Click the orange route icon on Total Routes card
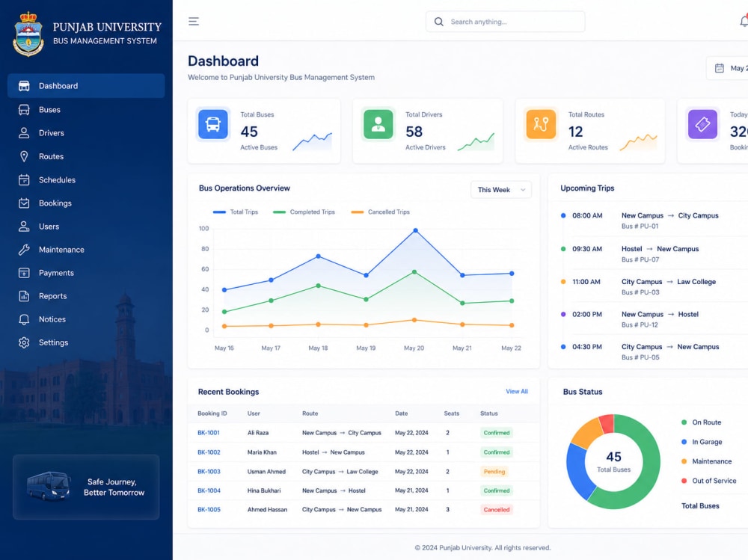748x560 pixels. point(541,124)
